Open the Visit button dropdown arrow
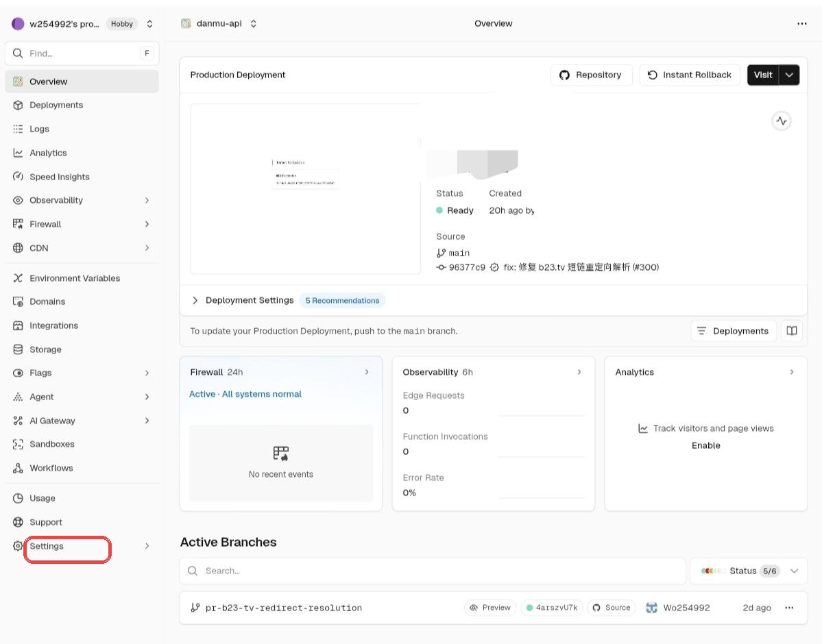 [x=789, y=75]
